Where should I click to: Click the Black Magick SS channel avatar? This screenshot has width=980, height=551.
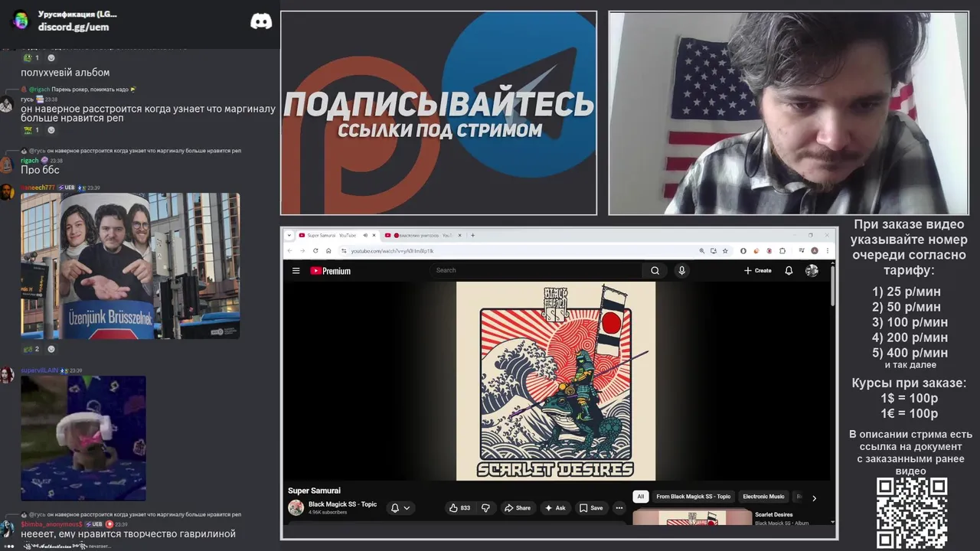(x=296, y=507)
